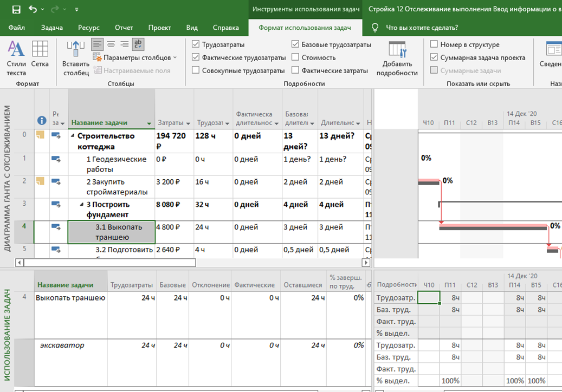Toggle the text wrap icon
The height and width of the screenshot is (392, 562).
coord(138,44)
